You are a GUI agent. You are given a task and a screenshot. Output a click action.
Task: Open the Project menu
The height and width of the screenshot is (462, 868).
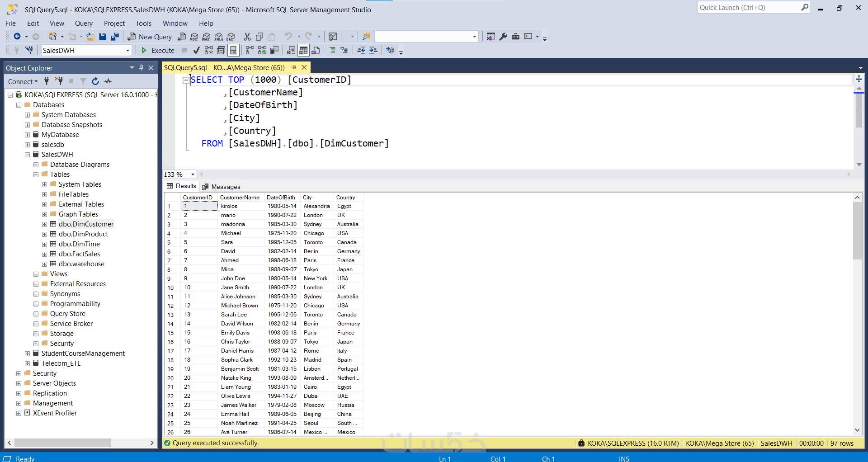point(114,24)
